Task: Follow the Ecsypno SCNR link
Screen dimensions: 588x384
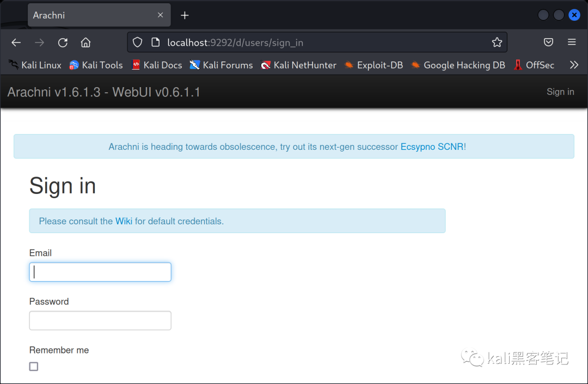Action: click(432, 147)
